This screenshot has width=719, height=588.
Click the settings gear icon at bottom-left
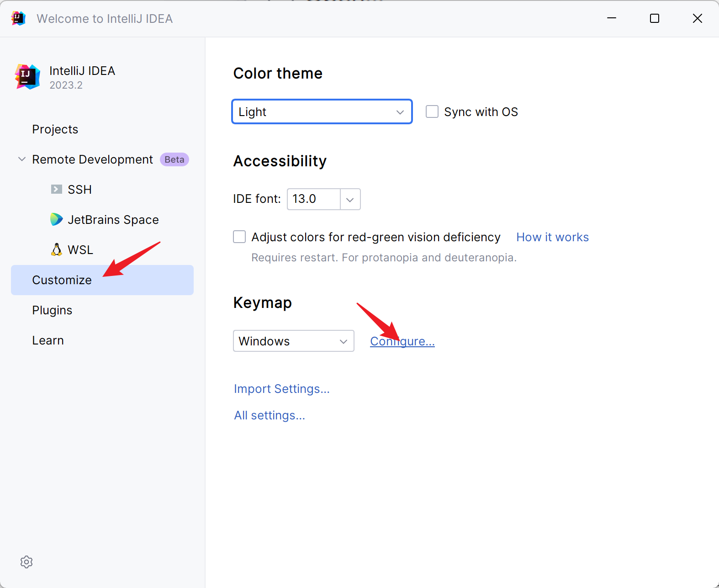point(26,562)
